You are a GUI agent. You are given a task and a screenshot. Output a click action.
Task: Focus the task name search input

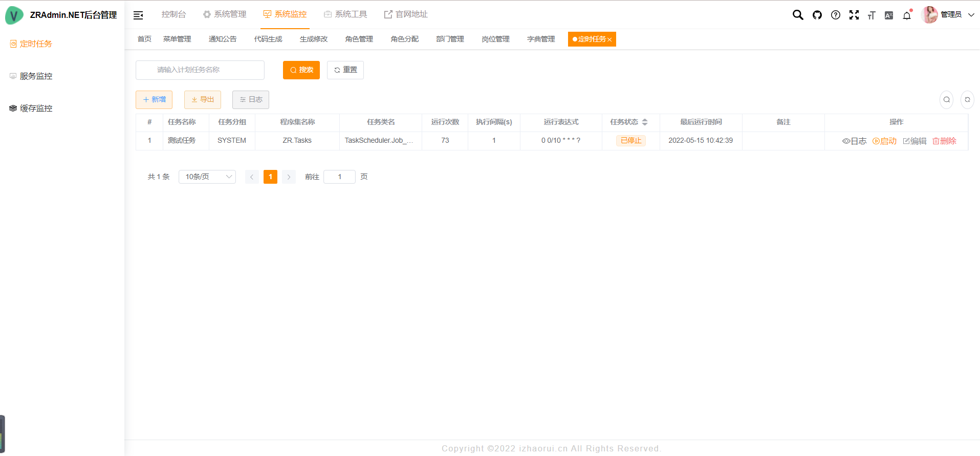pyautogui.click(x=200, y=70)
